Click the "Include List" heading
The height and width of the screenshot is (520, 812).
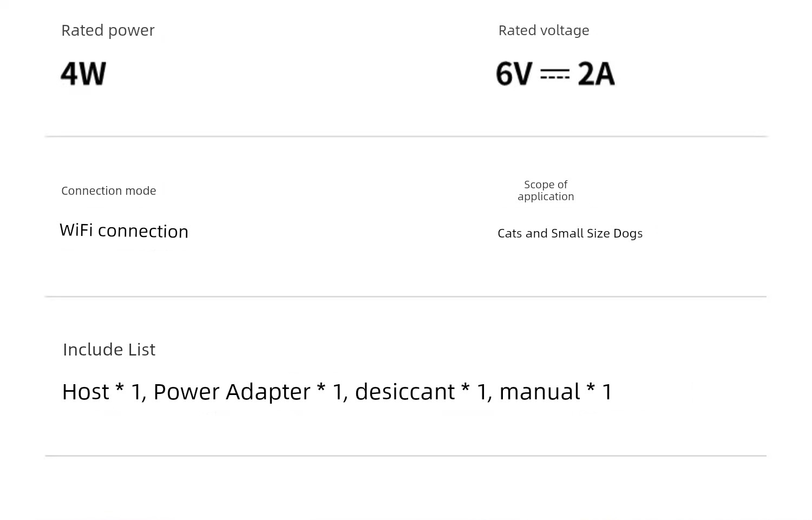[x=109, y=350]
